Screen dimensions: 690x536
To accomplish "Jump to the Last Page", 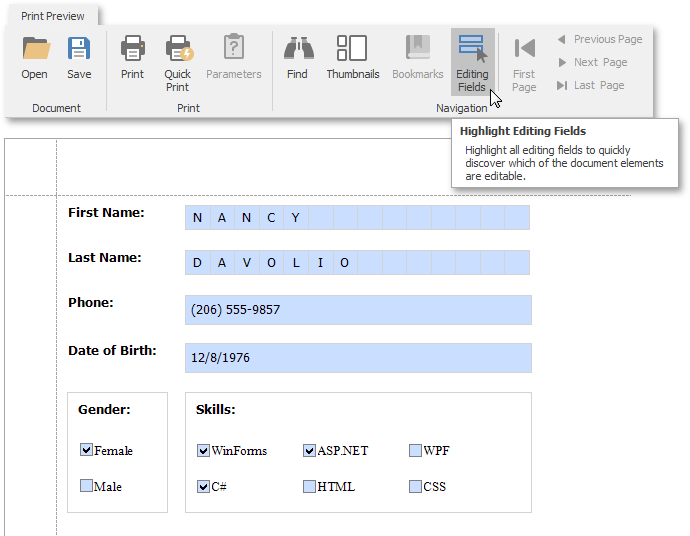I will click(590, 85).
